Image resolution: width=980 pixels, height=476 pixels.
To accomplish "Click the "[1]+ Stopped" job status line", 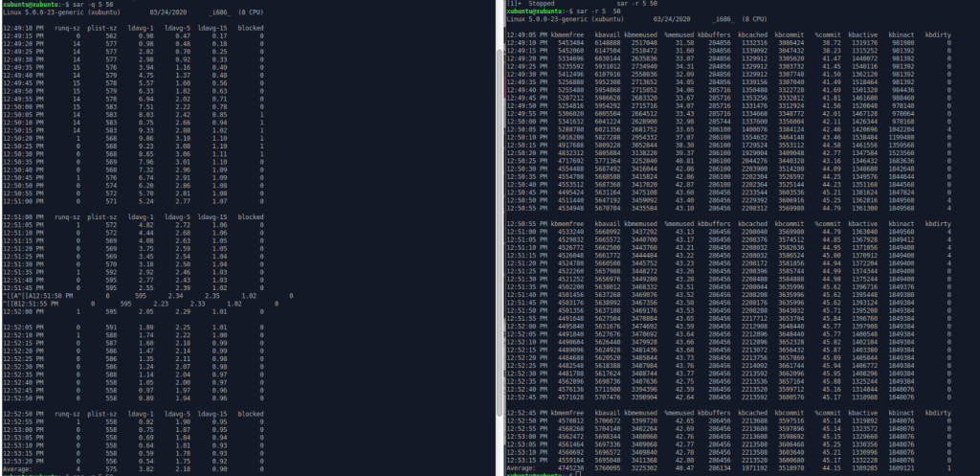I will (536, 3).
